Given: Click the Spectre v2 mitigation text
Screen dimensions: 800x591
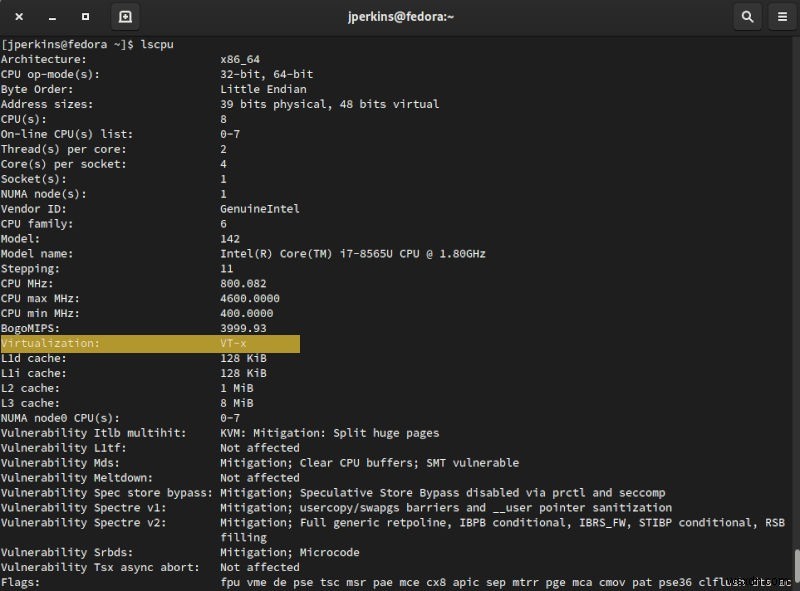Looking at the screenshot, I should (x=450, y=522).
